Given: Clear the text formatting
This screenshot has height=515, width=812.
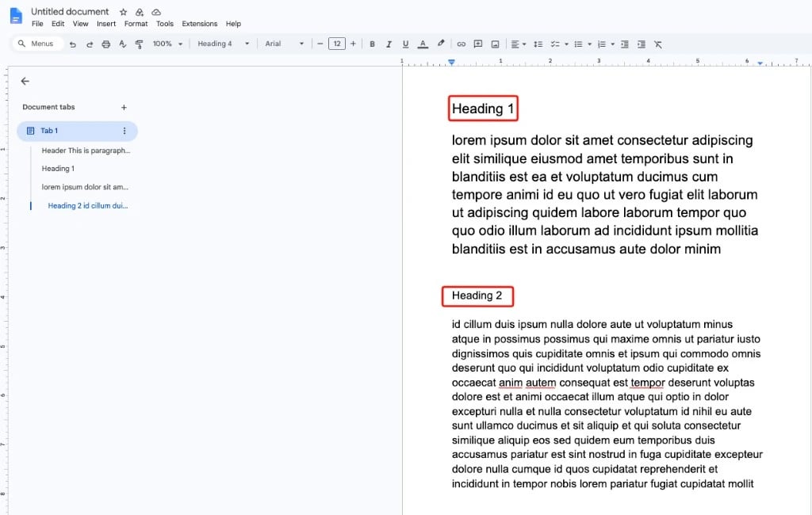Looking at the screenshot, I should coord(657,44).
